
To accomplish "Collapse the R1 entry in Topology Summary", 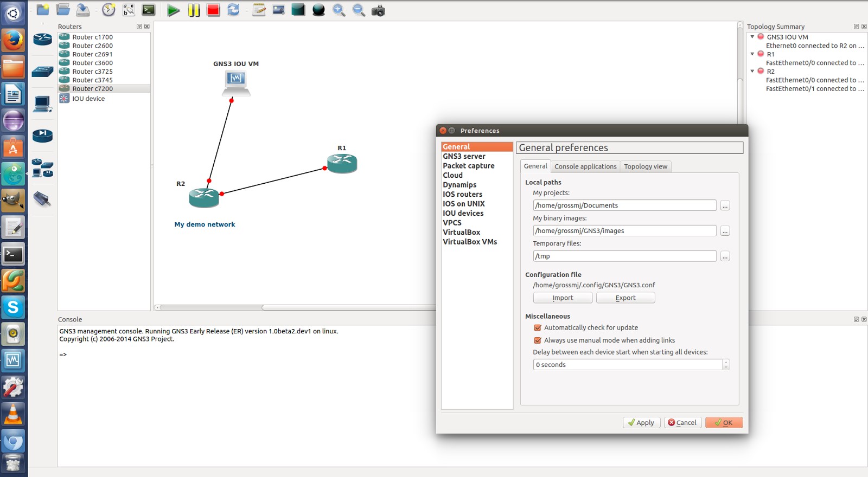I will point(752,54).
